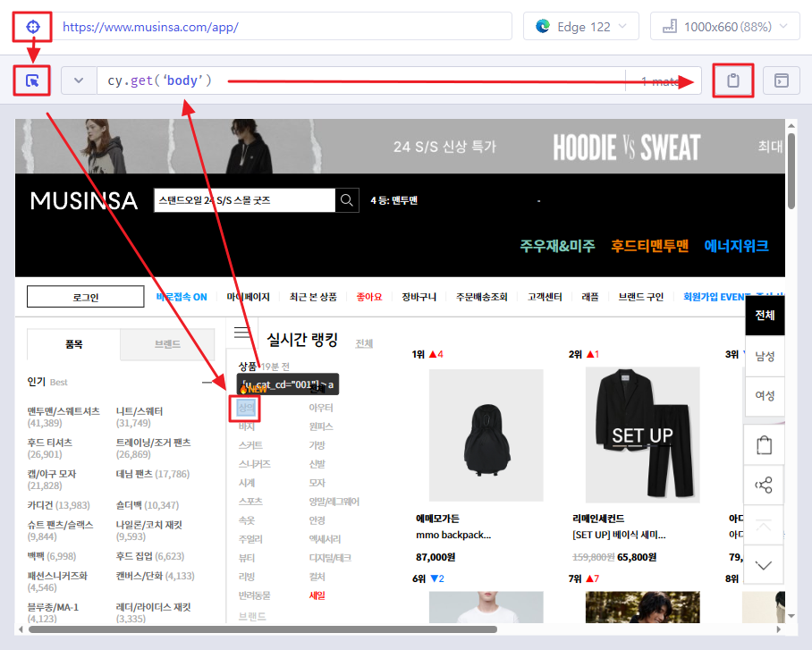Select highlighted 상의 ranking category

pyautogui.click(x=246, y=408)
